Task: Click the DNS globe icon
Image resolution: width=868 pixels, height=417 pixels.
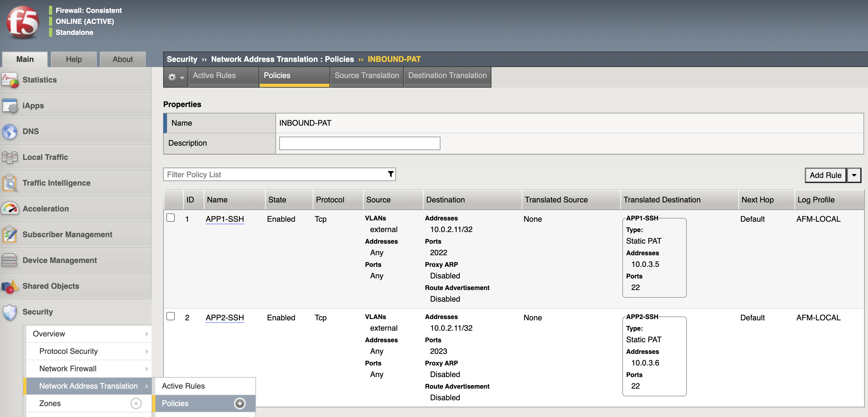Action: coord(10,131)
